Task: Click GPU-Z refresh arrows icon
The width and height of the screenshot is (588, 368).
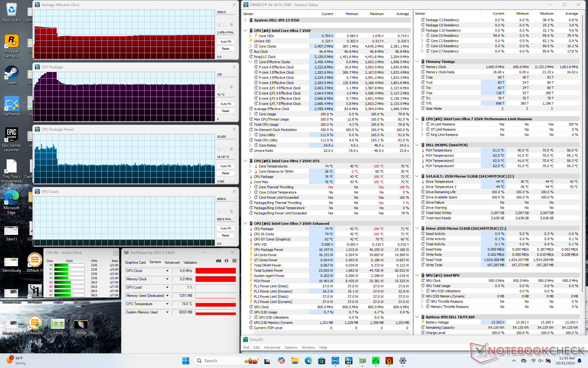Action: 226,261
